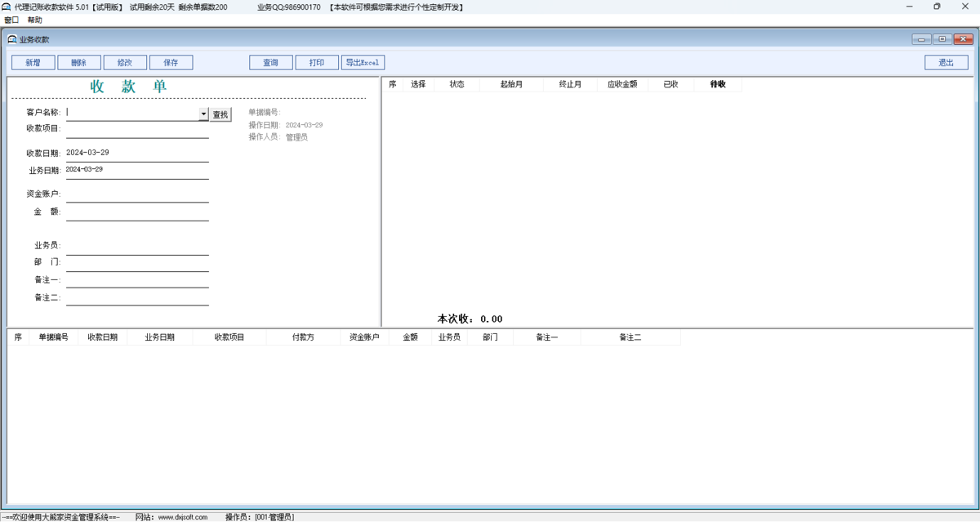Click the 收款日期 column header in bottom grid

coord(102,337)
